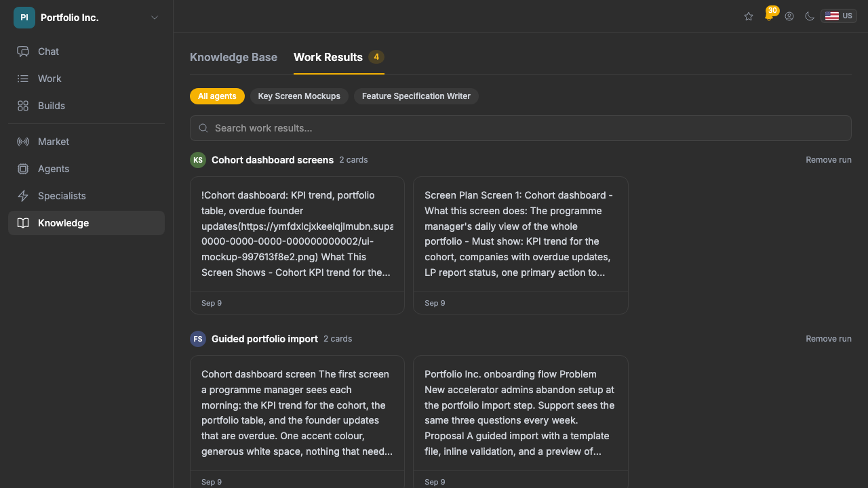Remove run for Cohort dashboard screens
868x488 pixels.
[829, 160]
